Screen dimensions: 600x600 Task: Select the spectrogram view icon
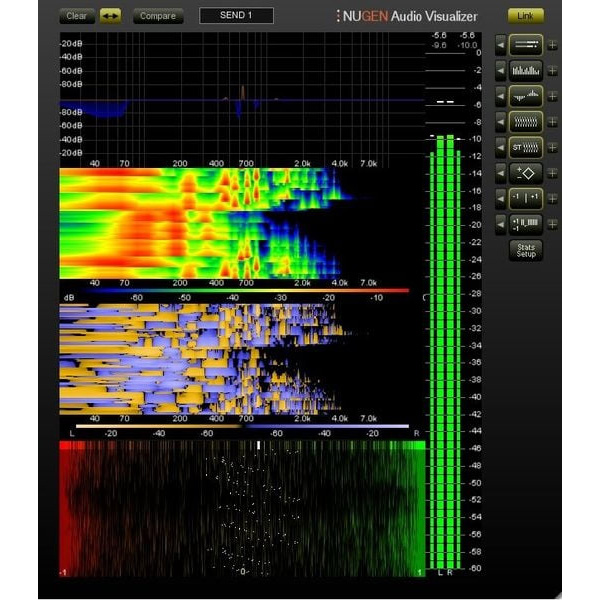click(526, 122)
